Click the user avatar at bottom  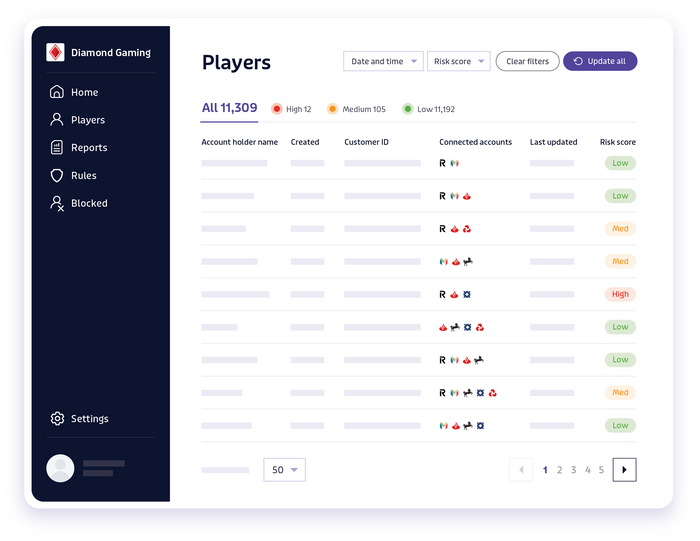pos(61,468)
